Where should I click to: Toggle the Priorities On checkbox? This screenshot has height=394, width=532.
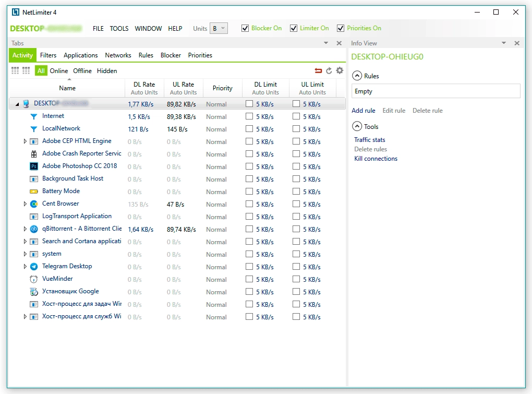tap(340, 28)
